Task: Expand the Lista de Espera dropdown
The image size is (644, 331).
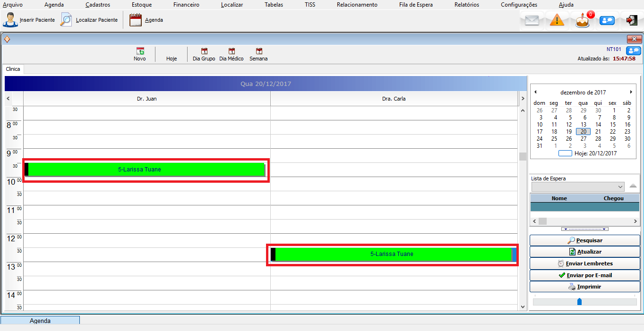Action: point(620,187)
